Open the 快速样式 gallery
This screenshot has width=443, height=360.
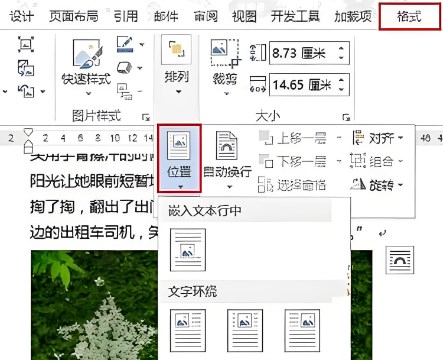pyautogui.click(x=87, y=67)
